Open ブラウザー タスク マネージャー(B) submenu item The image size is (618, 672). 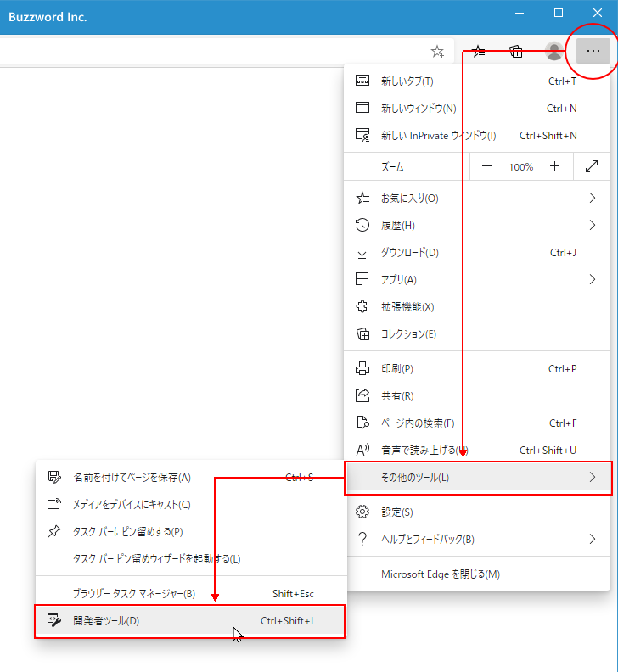point(190,594)
